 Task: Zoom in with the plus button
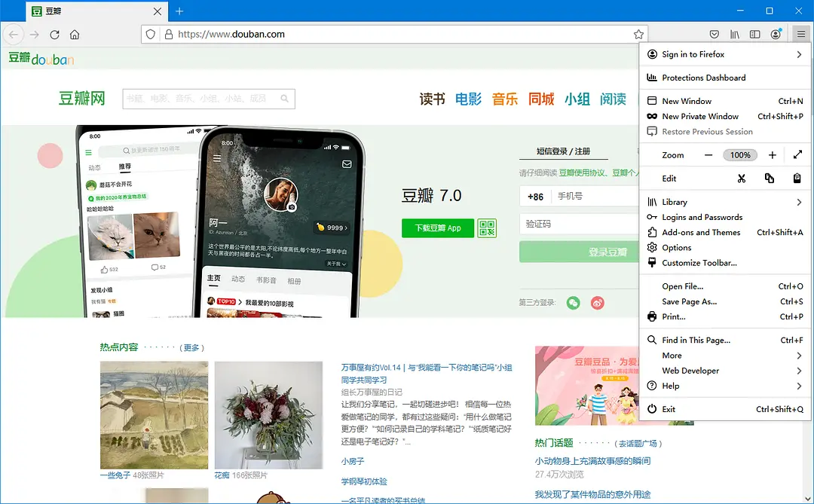tap(772, 155)
